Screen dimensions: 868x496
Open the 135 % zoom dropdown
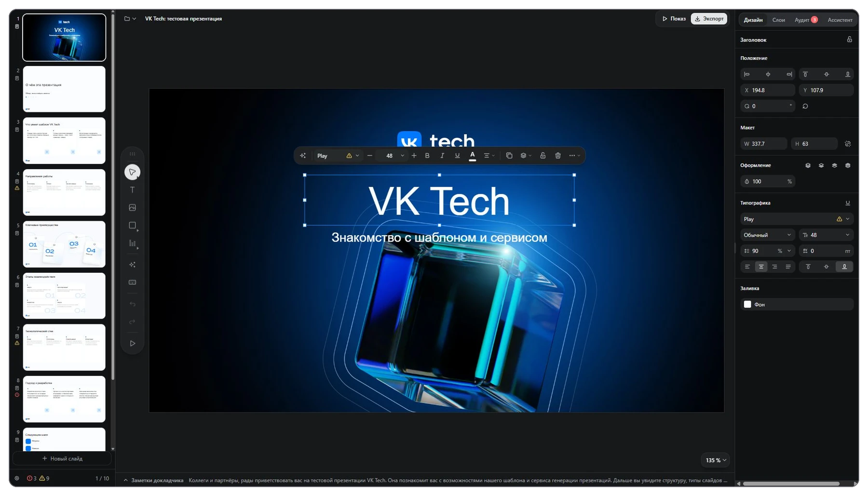[x=715, y=460]
